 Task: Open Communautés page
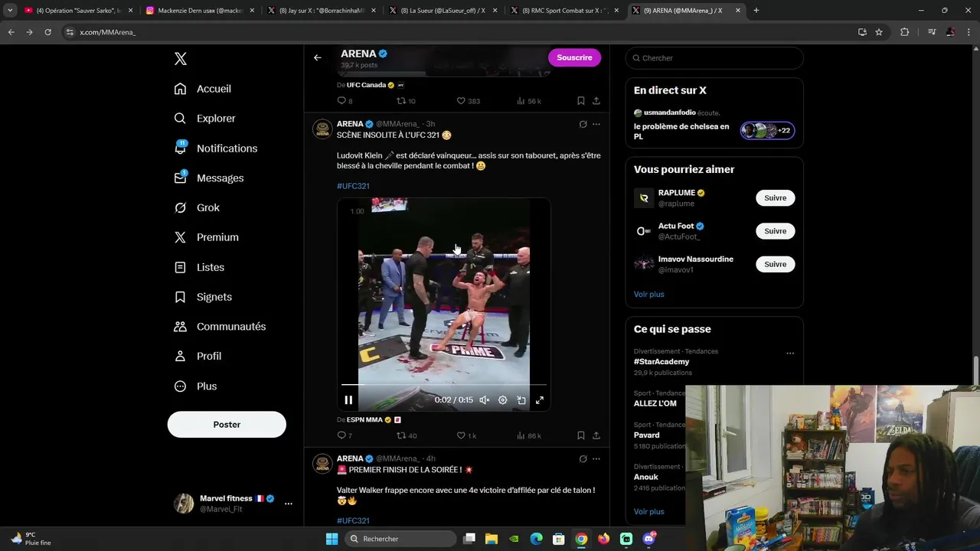(x=220, y=327)
